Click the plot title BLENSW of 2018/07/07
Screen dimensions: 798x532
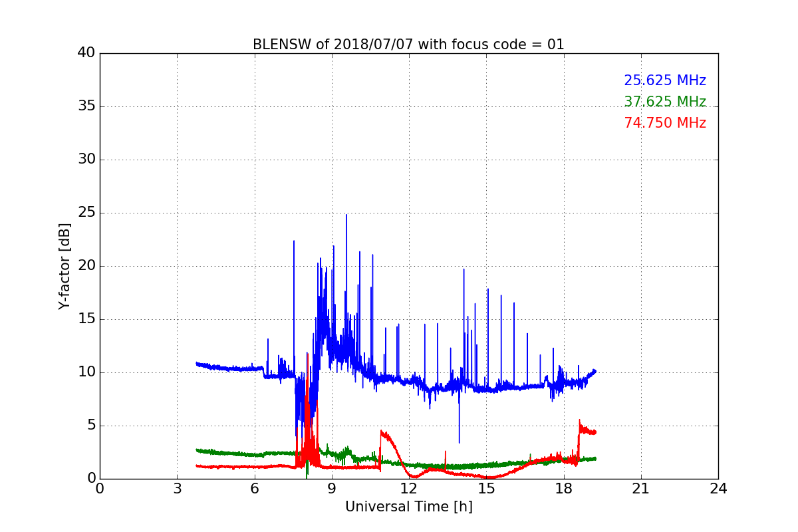408,45
